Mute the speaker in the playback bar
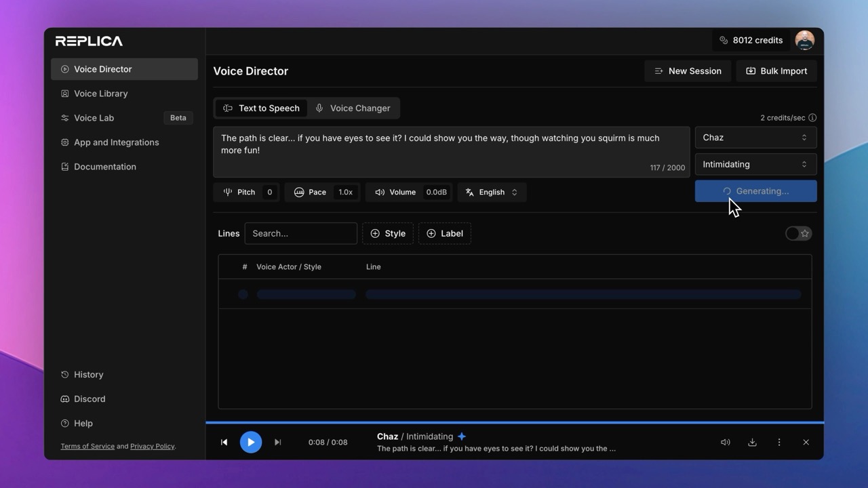 pyautogui.click(x=725, y=442)
